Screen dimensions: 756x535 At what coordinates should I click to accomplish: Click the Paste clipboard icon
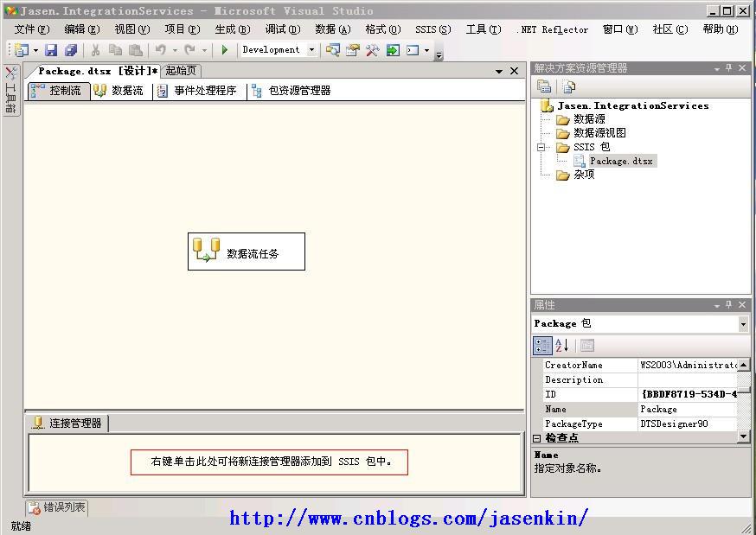tap(136, 49)
